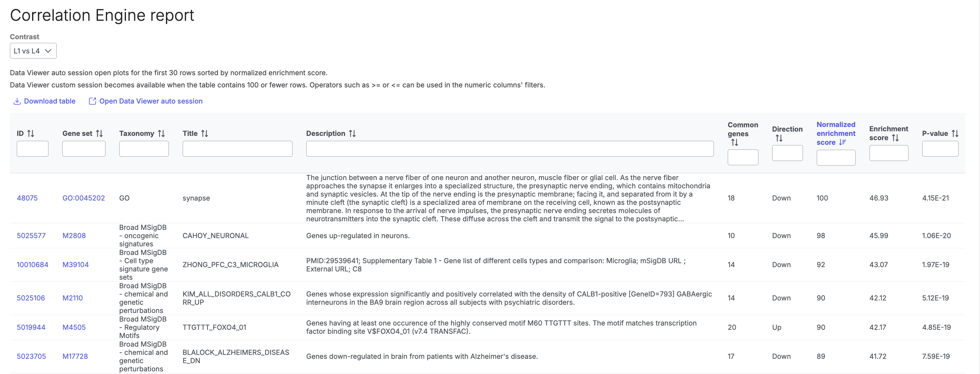
Task: Click the P-value sort icon
Action: (955, 134)
